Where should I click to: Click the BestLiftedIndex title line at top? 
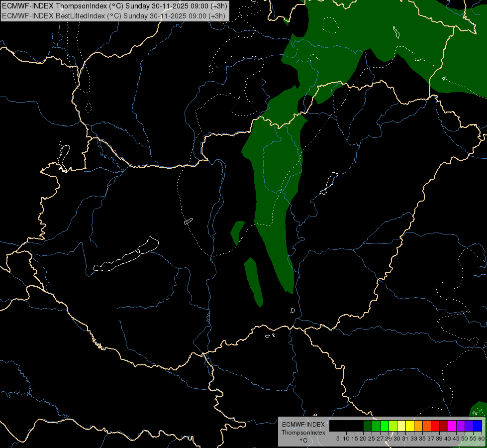[x=114, y=16]
